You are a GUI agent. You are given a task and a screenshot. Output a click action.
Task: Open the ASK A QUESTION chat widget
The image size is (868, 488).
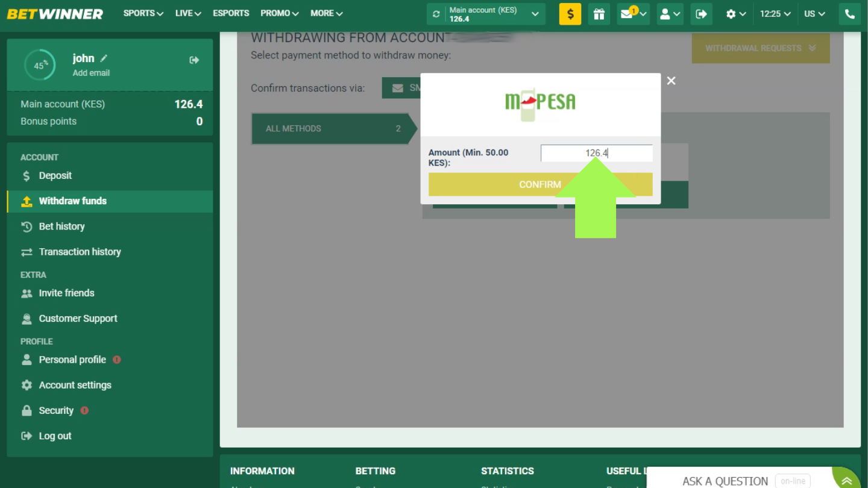tap(725, 480)
